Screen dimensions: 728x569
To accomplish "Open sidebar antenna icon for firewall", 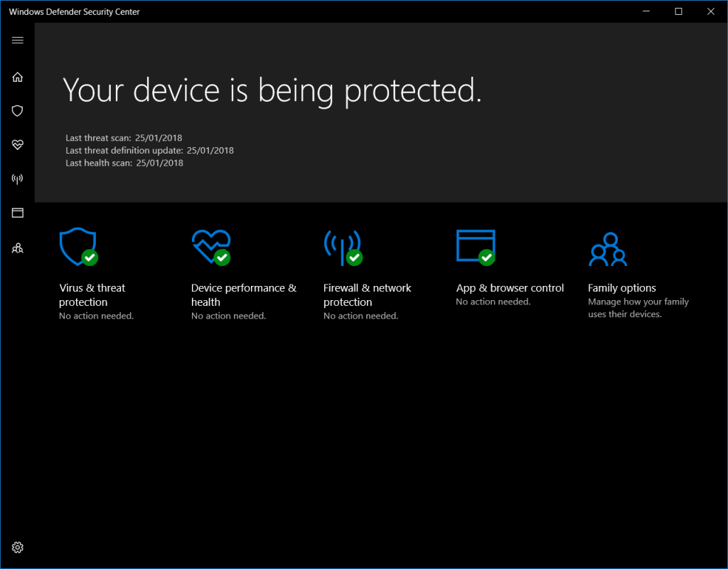I will (x=18, y=179).
